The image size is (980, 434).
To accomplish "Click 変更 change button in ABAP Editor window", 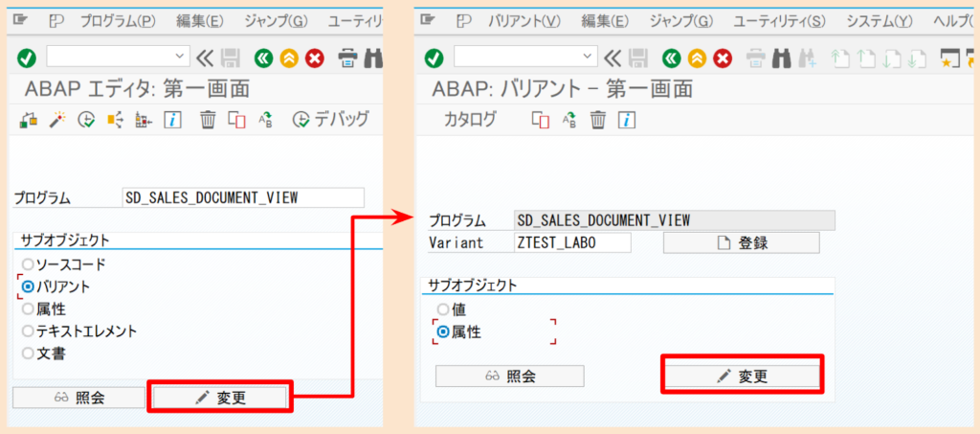I will 221,398.
